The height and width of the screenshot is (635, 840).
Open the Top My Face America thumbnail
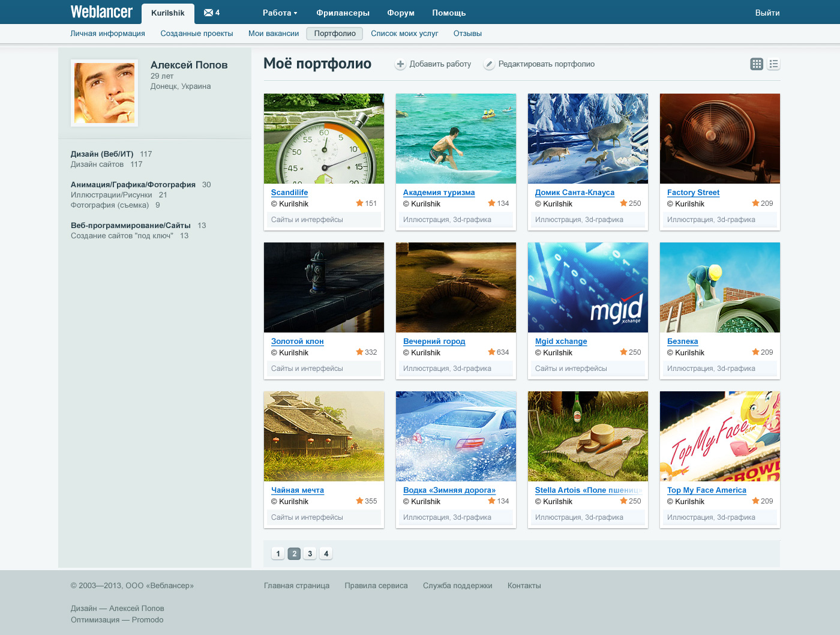pos(719,436)
